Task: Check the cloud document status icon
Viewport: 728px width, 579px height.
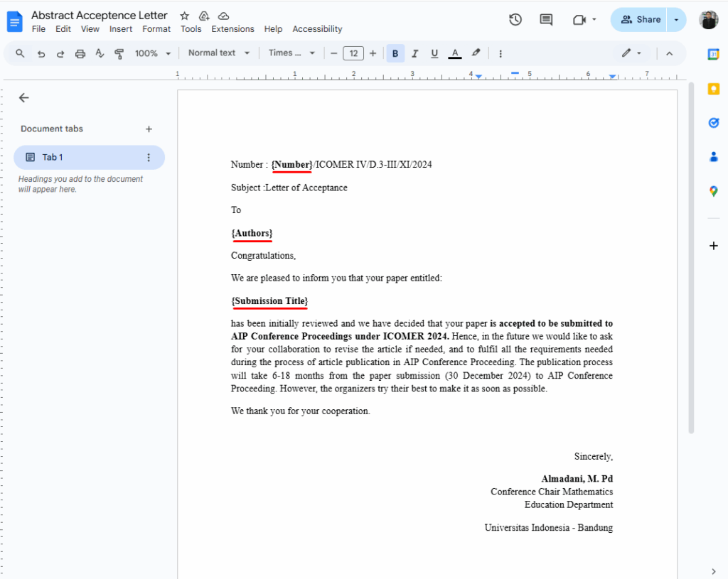Action: pyautogui.click(x=223, y=16)
